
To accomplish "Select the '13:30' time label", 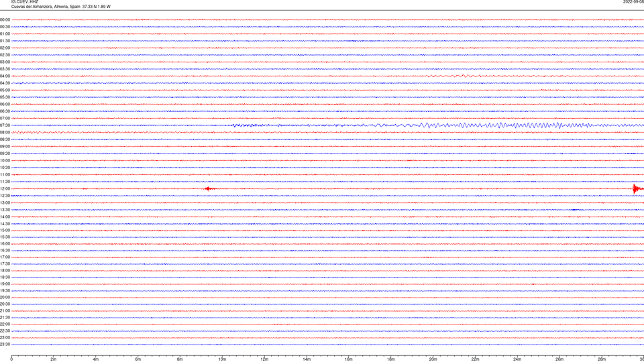I will (x=5, y=210).
